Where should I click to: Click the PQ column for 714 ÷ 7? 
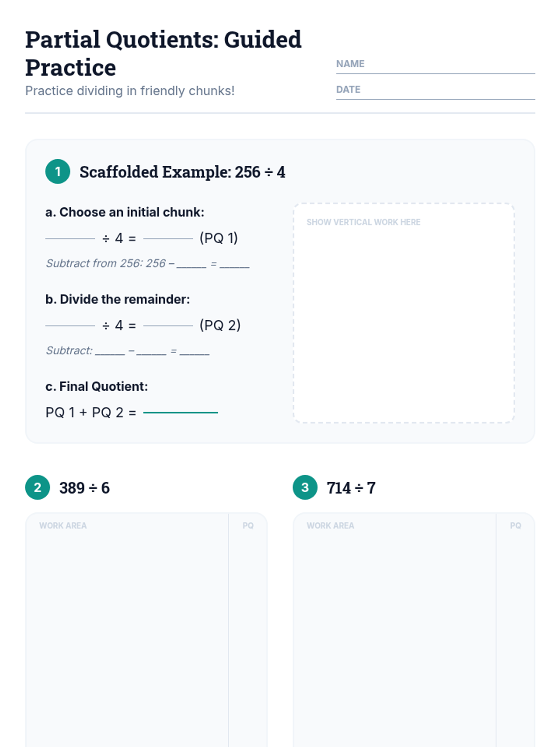pos(515,630)
